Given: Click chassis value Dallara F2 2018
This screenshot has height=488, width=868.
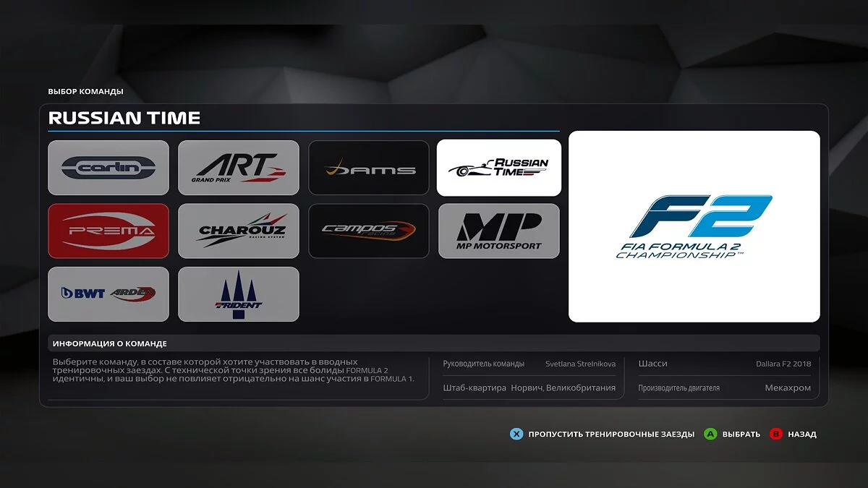Looking at the screenshot, I should tap(783, 364).
